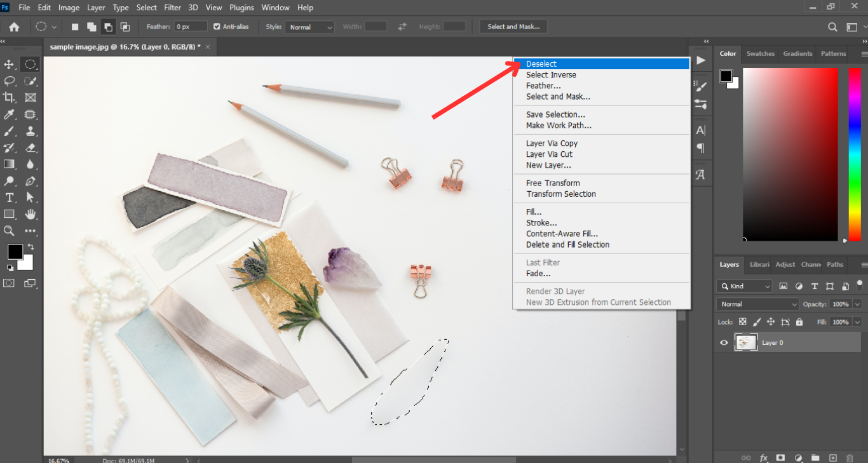Select the Eyedropper tool
This screenshot has height=463, width=868.
click(x=10, y=114)
